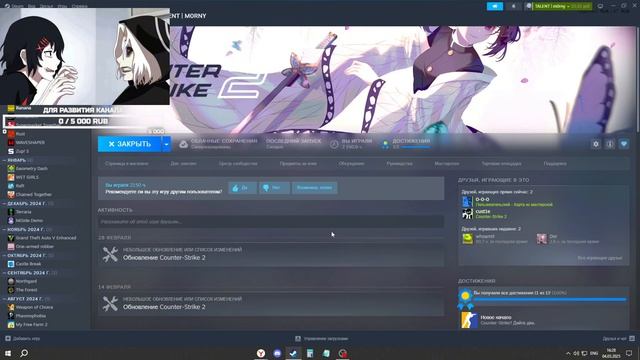
Task: Click the blue announcement icon in the title bar
Action: pos(495,6)
